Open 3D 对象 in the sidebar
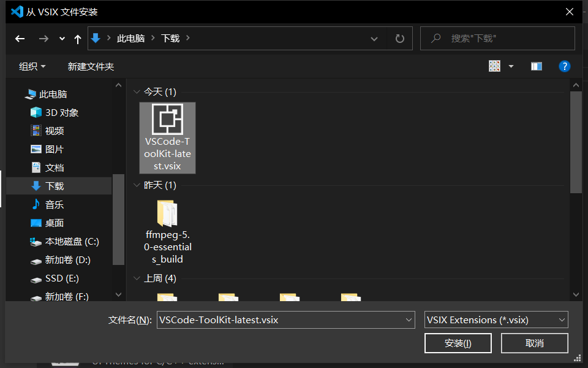 62,112
